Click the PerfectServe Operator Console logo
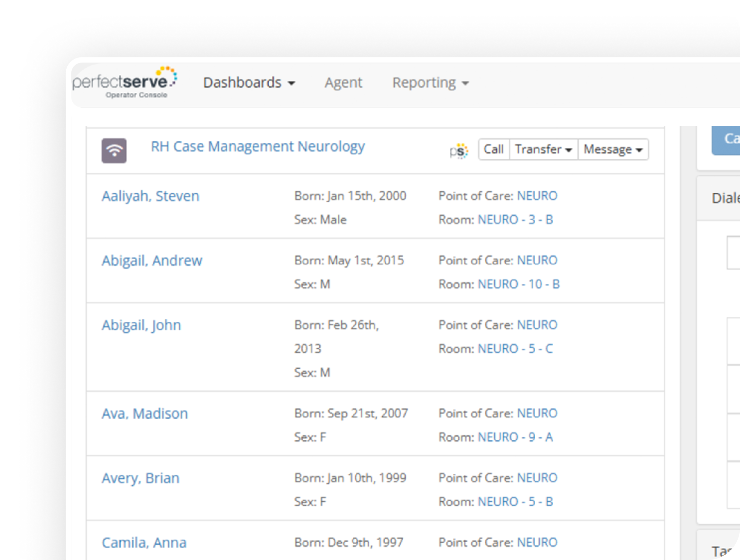Screen dimensions: 740x560 (x=124, y=83)
